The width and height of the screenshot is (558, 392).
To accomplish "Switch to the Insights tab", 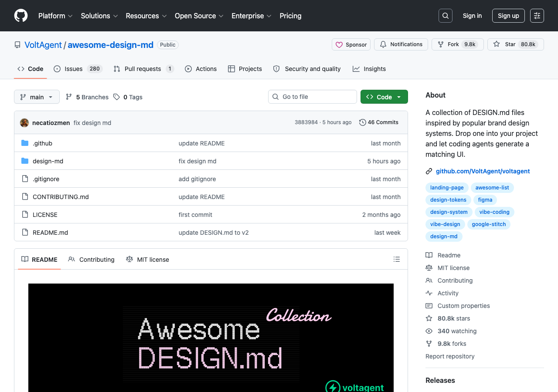I will pyautogui.click(x=369, y=69).
